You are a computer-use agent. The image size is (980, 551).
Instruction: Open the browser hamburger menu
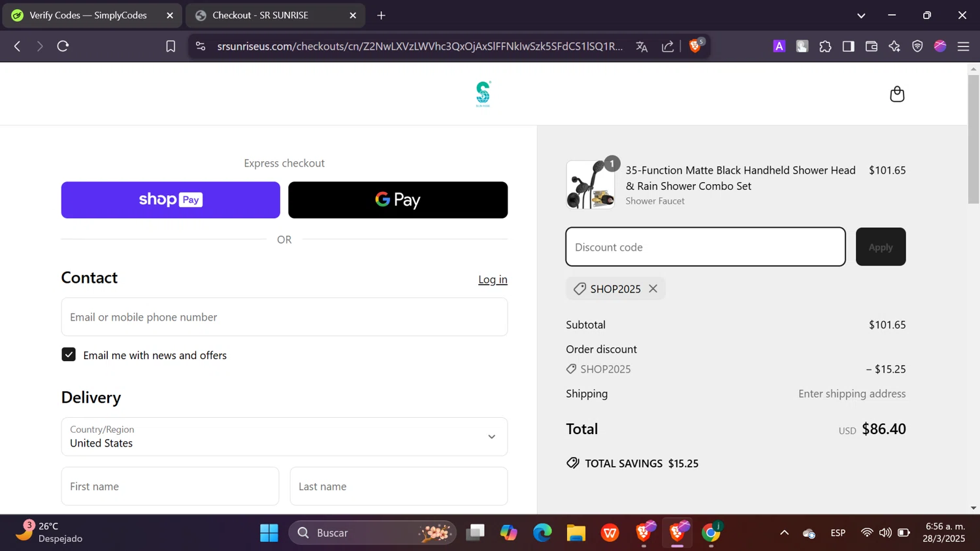click(x=963, y=46)
